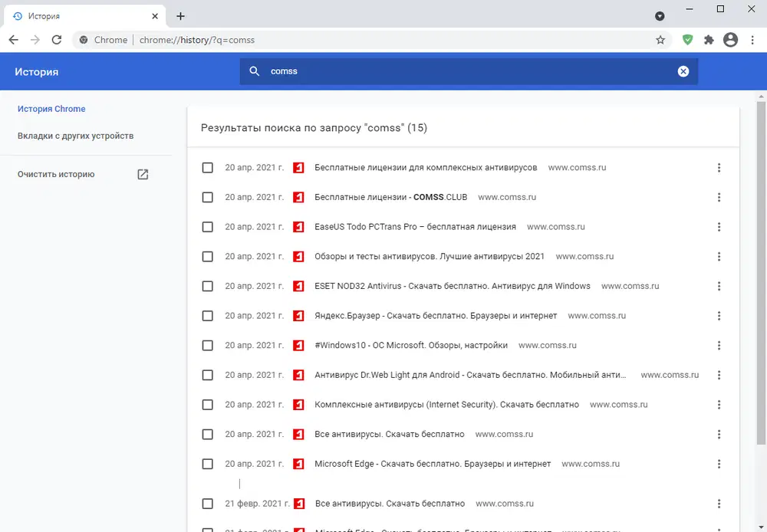The width and height of the screenshot is (767, 532).
Task: Close the История tab
Action: coord(155,16)
